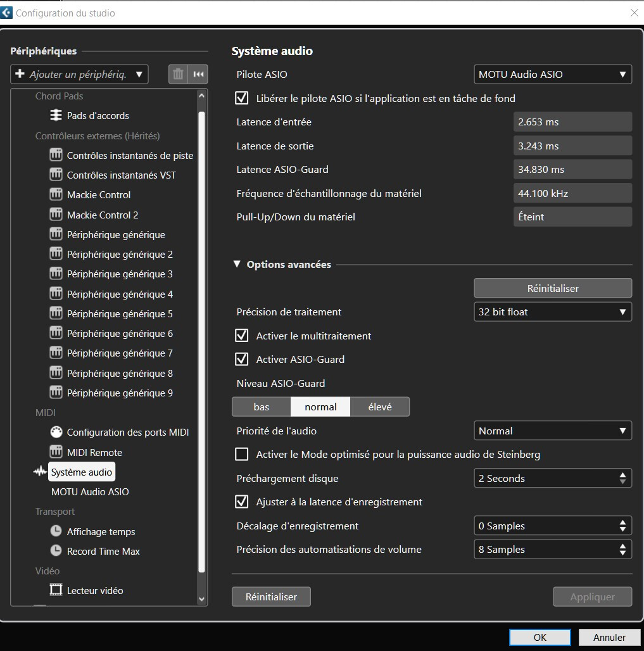Click Réinitialiser in advanced options
644x651 pixels.
(x=553, y=288)
